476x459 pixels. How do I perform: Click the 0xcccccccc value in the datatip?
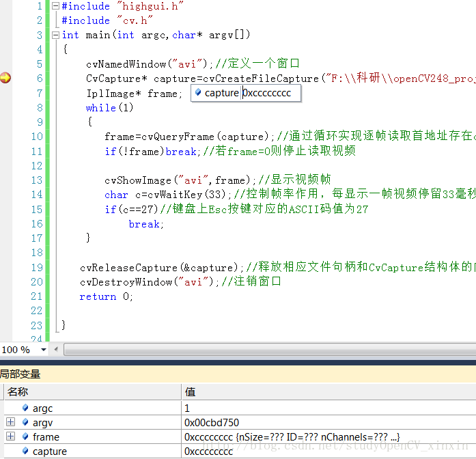[266, 93]
